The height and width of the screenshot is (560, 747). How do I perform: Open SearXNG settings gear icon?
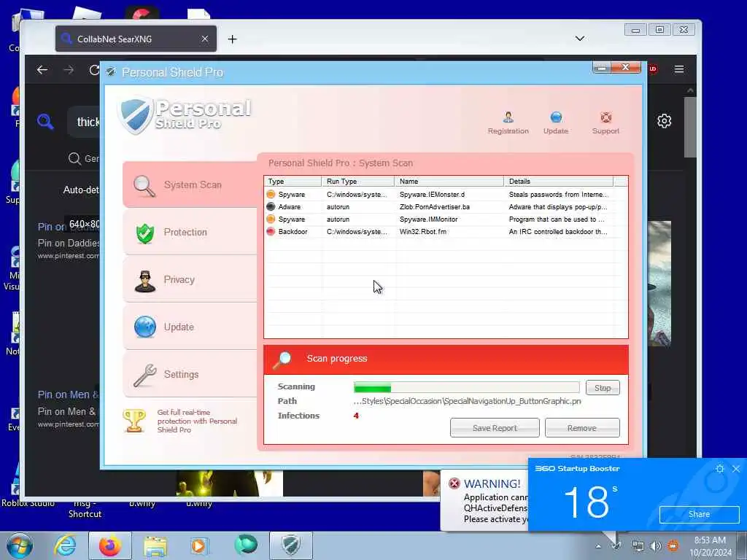point(664,121)
